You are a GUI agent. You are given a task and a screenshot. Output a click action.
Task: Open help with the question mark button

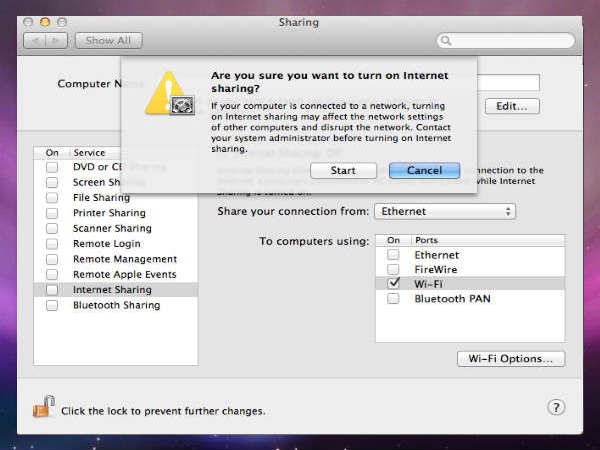tap(557, 407)
